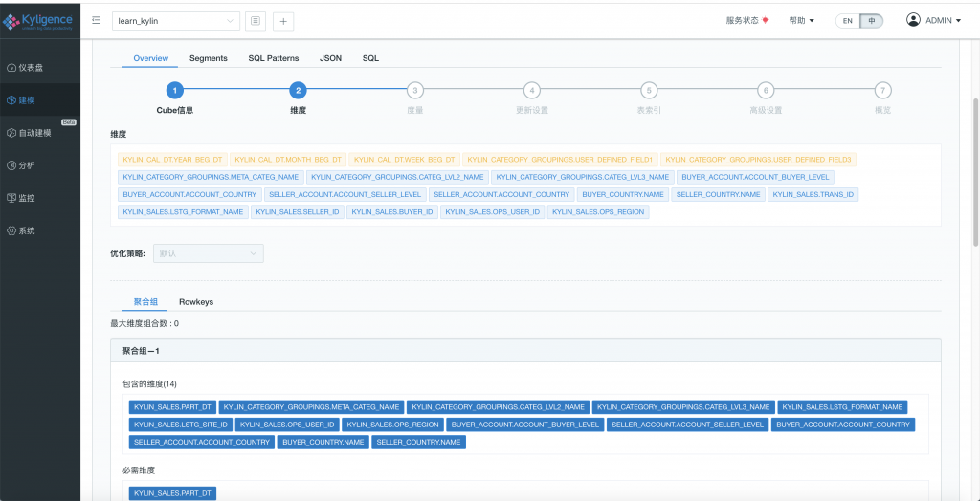Go to 分析 analysis in the sidebar
The image size is (980, 501).
26,165
